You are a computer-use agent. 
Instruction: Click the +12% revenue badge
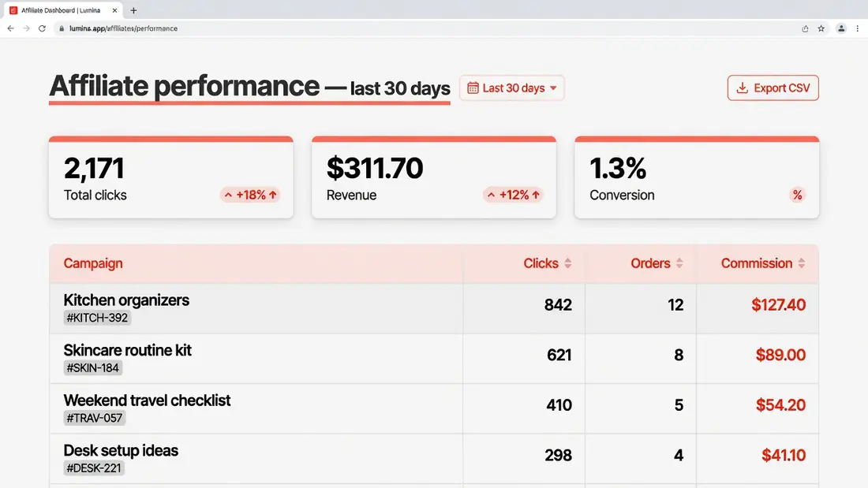coord(513,195)
